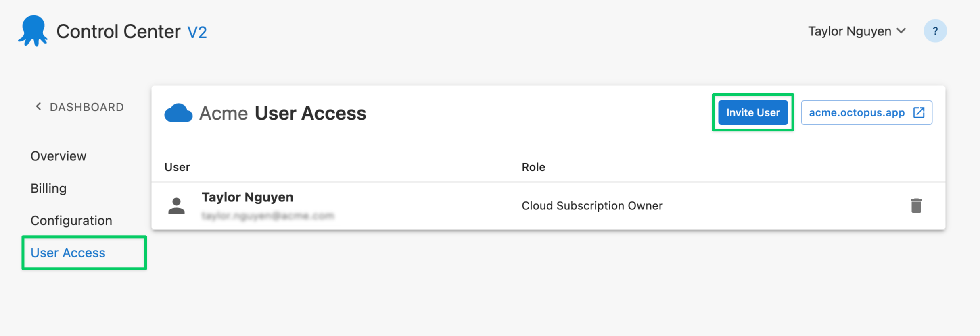The image size is (980, 336).
Task: Expand the account menu chevron arrow
Action: click(x=901, y=31)
